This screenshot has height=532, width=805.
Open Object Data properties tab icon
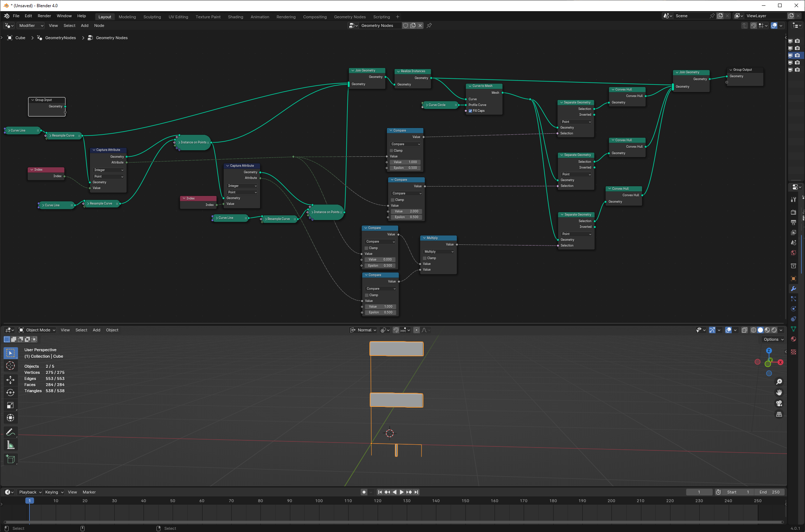[793, 329]
